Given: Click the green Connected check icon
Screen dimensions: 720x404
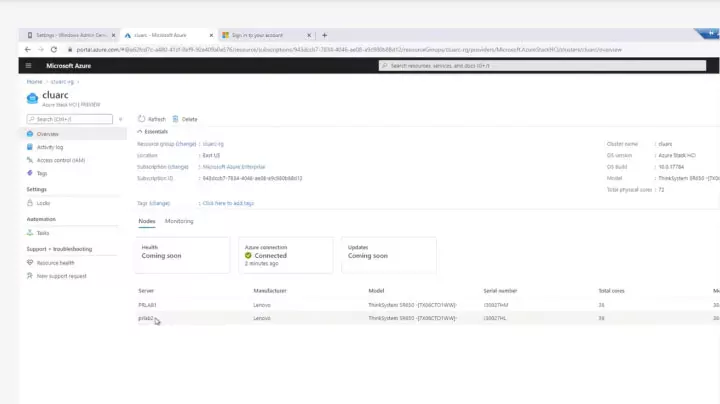Looking at the screenshot, I should [248, 256].
